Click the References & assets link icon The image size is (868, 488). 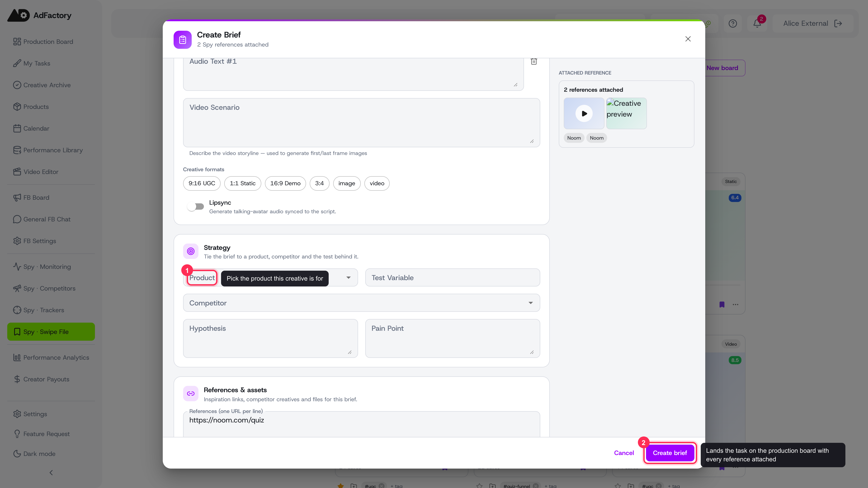click(191, 393)
